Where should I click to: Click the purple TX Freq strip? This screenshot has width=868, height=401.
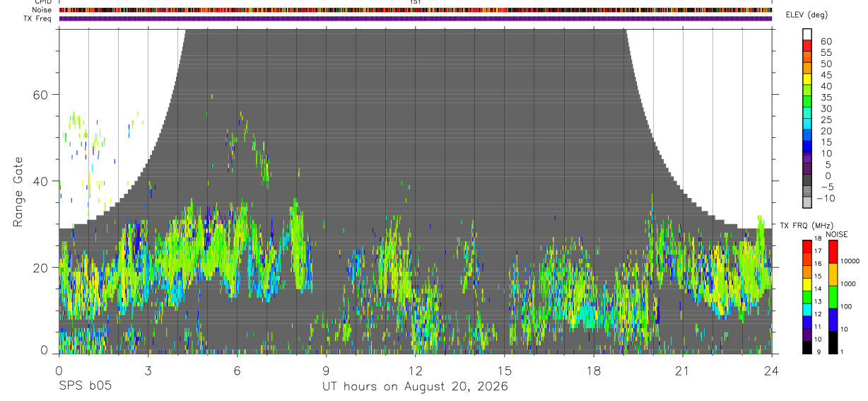point(416,18)
